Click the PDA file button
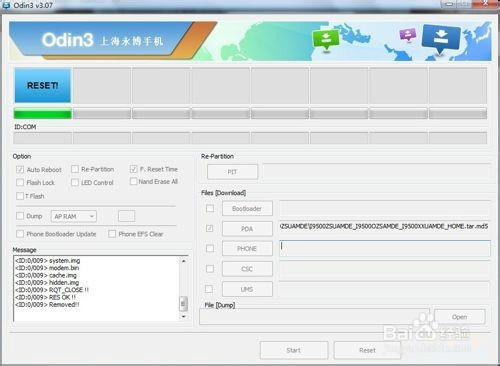500x366 pixels. [247, 229]
